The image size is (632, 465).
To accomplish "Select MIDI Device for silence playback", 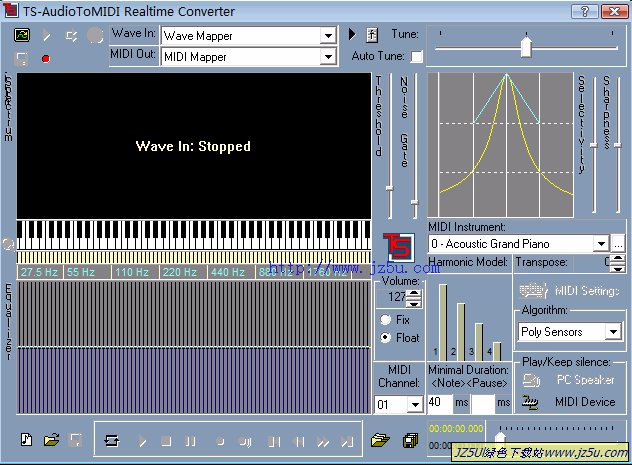I will click(585, 402).
